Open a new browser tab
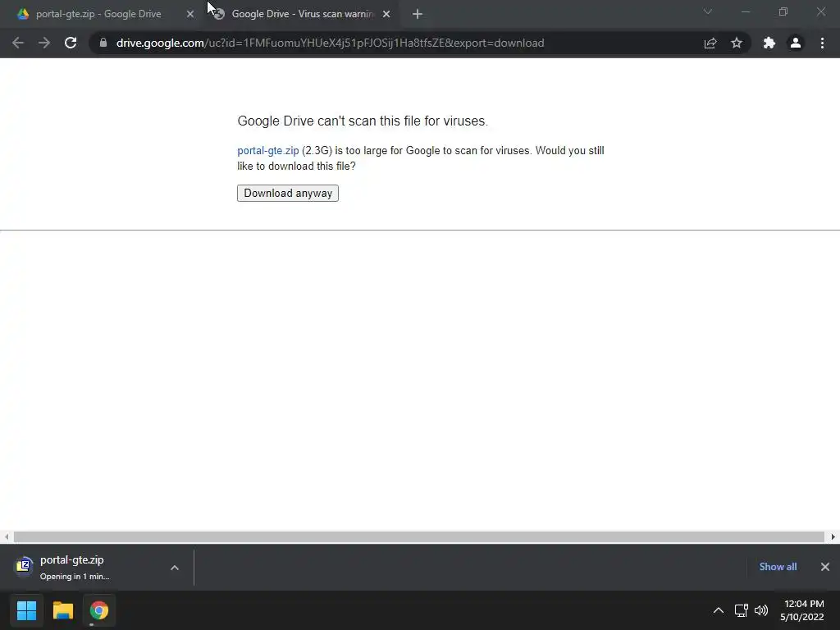 (418, 14)
